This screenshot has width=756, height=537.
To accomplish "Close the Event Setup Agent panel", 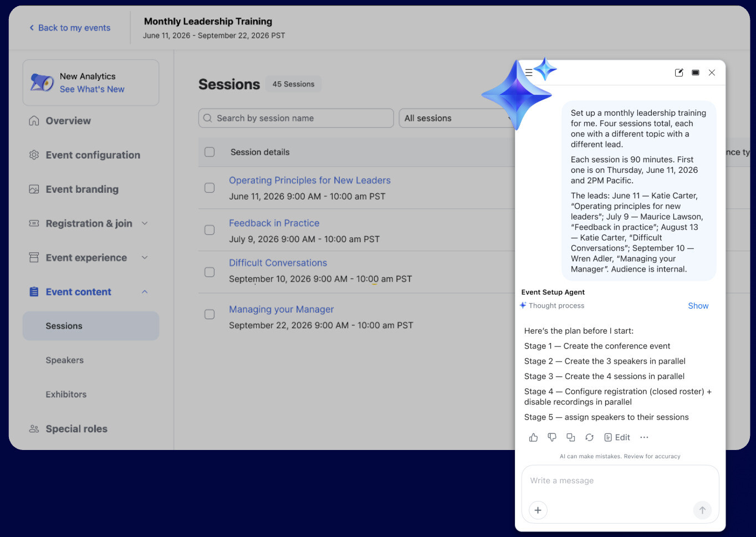I will click(x=712, y=73).
